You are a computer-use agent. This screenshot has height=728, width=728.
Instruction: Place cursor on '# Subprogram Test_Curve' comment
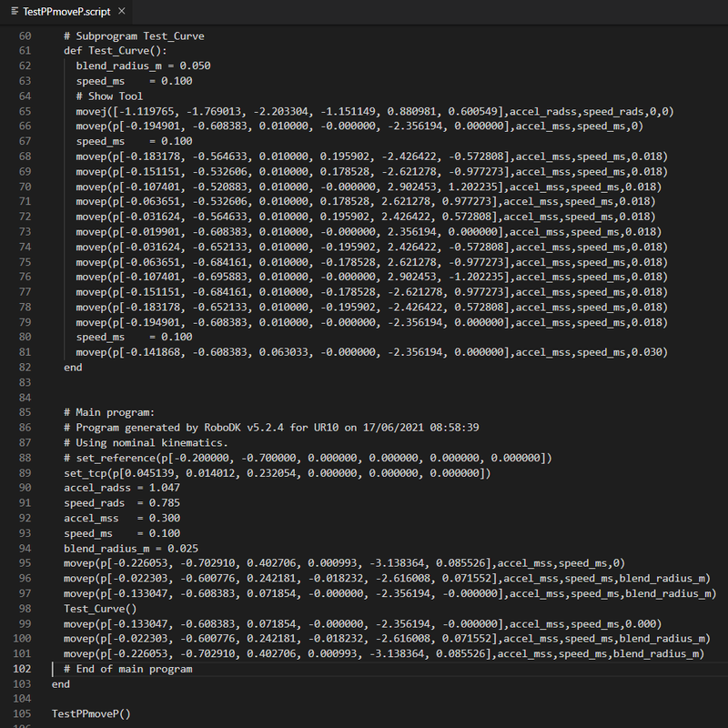coord(134,36)
